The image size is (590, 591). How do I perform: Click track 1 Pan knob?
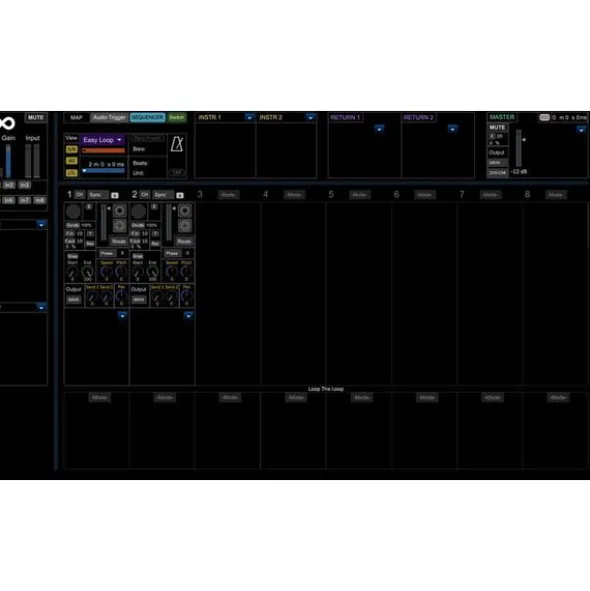tap(121, 296)
